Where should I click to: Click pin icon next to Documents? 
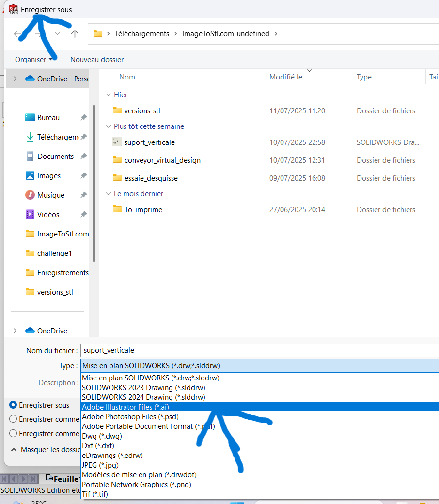(83, 156)
